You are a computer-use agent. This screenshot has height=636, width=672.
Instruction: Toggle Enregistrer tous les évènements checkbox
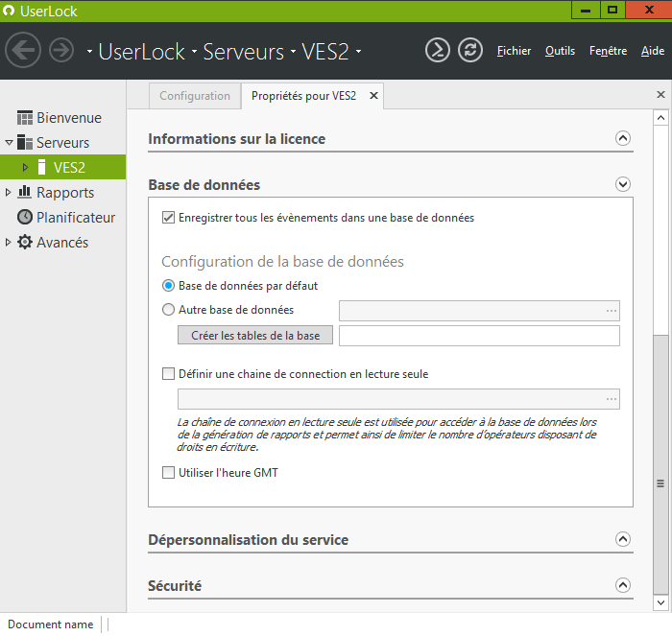pos(168,218)
